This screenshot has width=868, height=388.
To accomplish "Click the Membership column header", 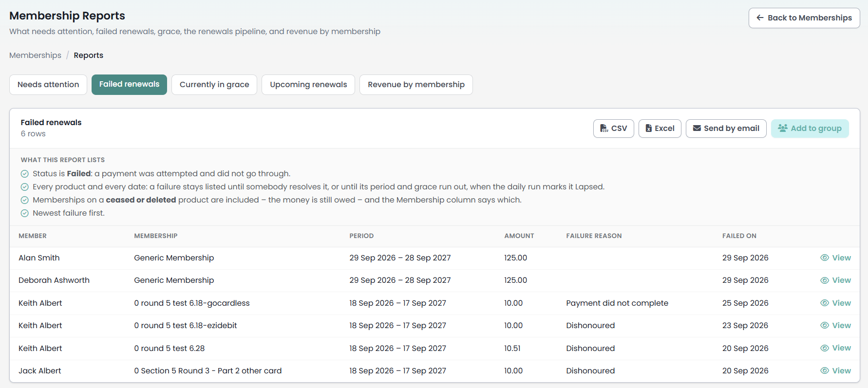I will pos(156,236).
